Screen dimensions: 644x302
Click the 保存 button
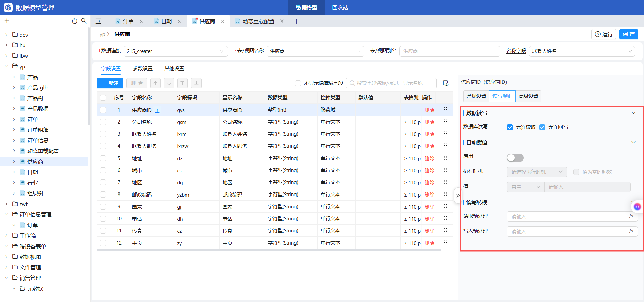pyautogui.click(x=629, y=34)
